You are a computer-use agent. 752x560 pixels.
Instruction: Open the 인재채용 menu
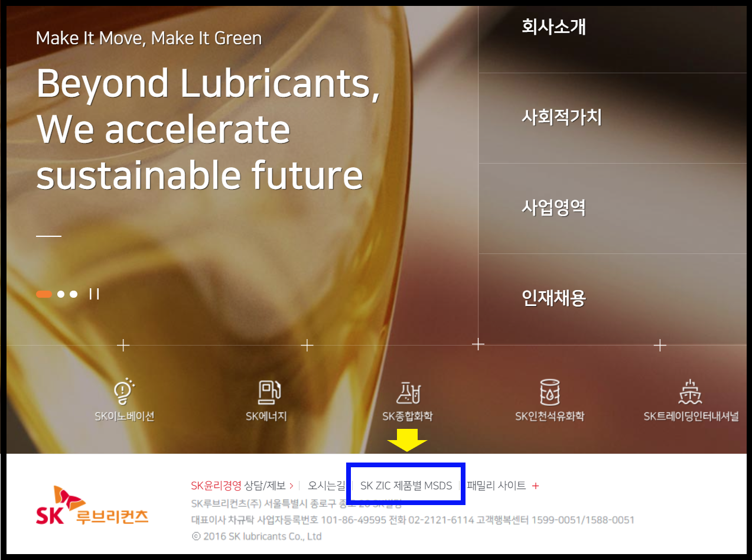pyautogui.click(x=554, y=298)
